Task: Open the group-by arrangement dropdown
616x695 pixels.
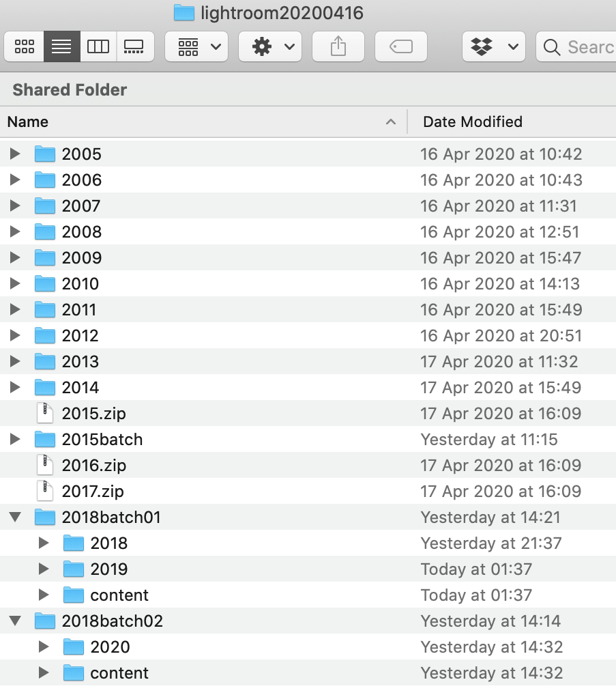Action: point(196,46)
